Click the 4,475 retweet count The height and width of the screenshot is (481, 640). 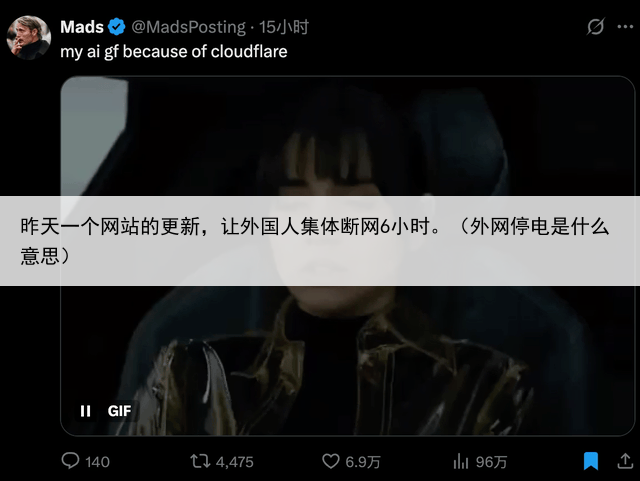235,462
